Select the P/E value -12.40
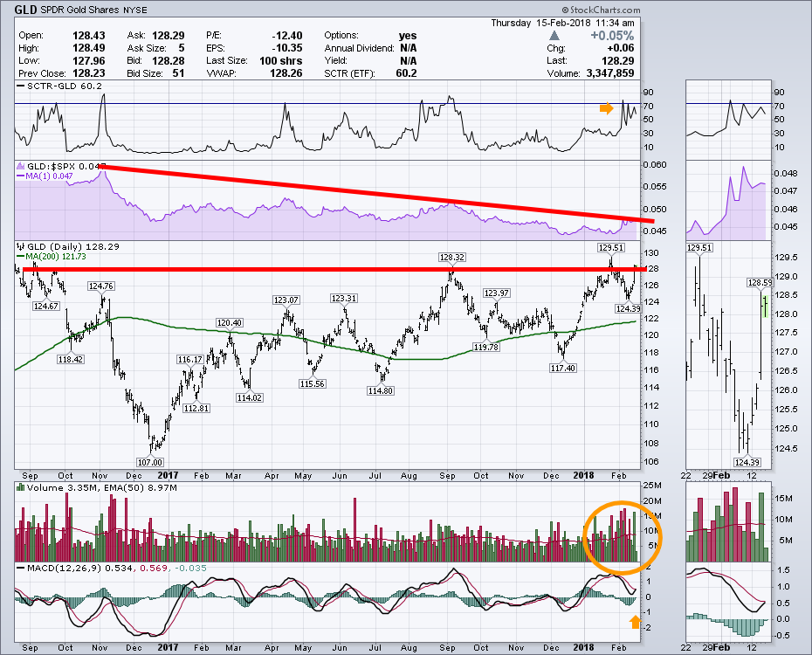 click(287, 35)
